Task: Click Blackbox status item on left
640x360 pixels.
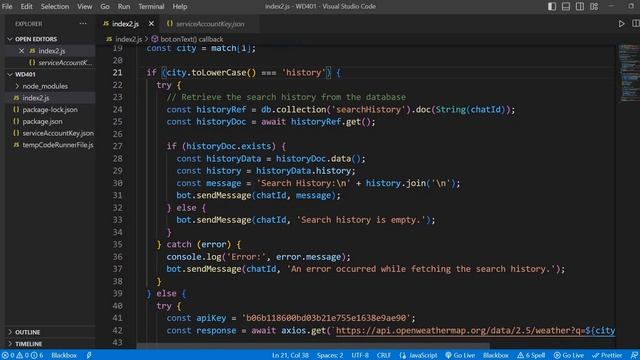Action: pyautogui.click(x=64, y=356)
